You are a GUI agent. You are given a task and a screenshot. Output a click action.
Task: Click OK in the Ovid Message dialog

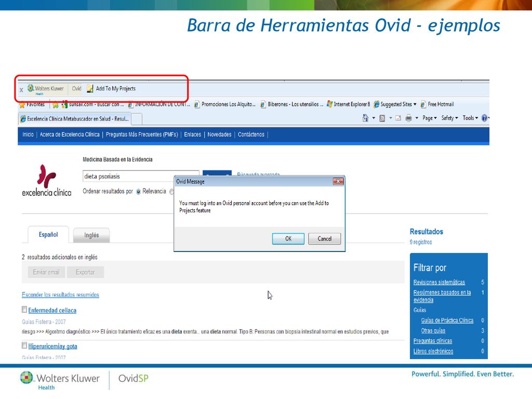[x=288, y=239]
